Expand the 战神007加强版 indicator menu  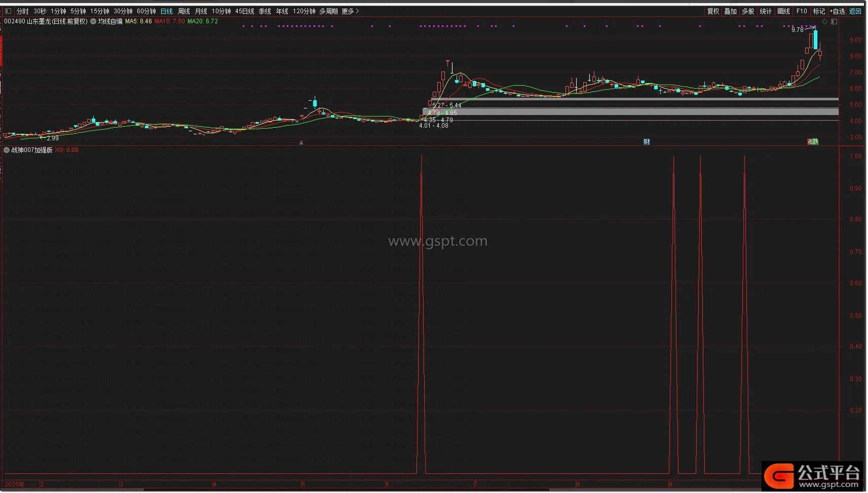pyautogui.click(x=7, y=150)
